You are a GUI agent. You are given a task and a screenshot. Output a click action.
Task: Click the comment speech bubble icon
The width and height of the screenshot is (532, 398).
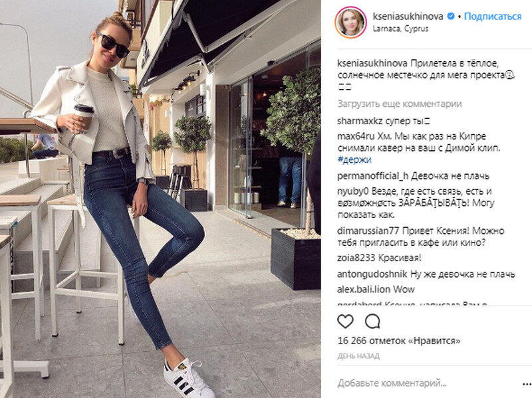pyautogui.click(x=372, y=322)
